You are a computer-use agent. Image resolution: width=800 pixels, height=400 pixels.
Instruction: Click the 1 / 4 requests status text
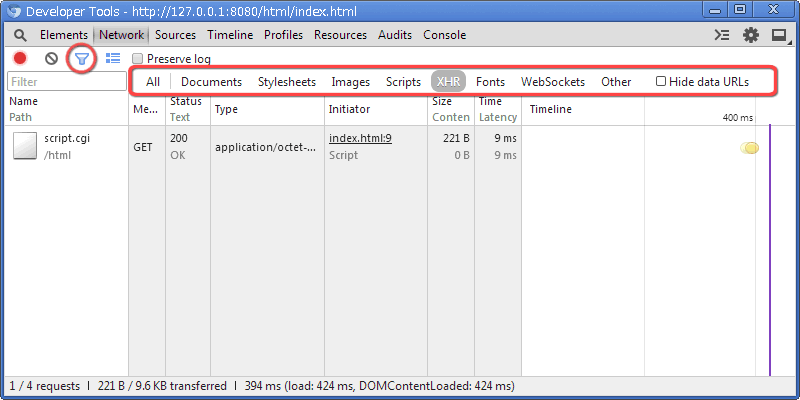coord(45,386)
